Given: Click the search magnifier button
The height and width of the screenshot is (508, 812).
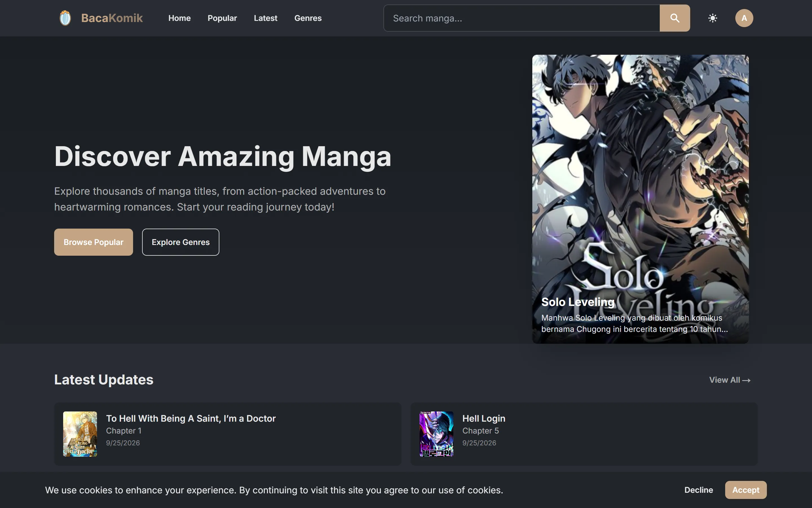Looking at the screenshot, I should [x=674, y=18].
